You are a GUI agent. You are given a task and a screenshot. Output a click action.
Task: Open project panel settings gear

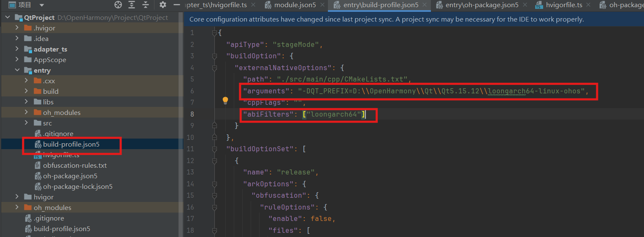click(163, 5)
